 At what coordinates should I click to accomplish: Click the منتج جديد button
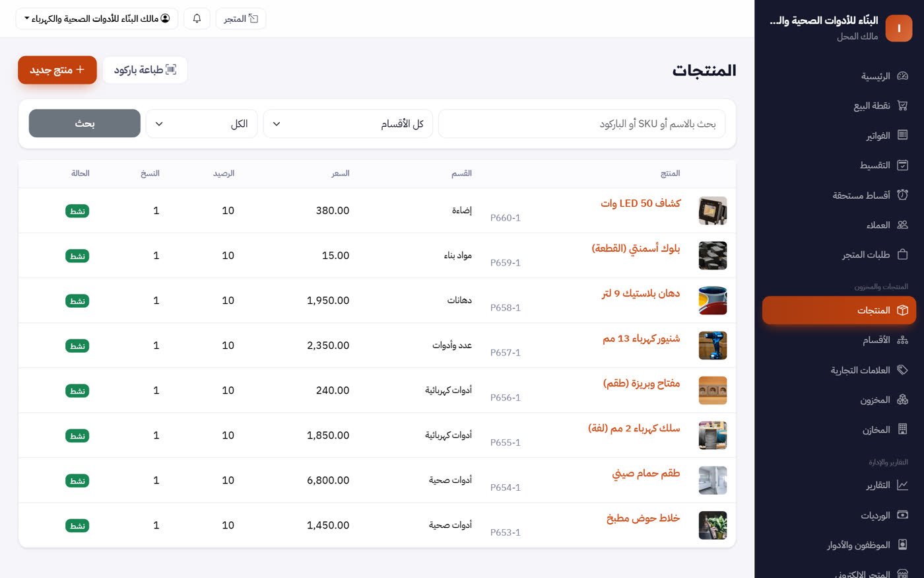point(57,70)
